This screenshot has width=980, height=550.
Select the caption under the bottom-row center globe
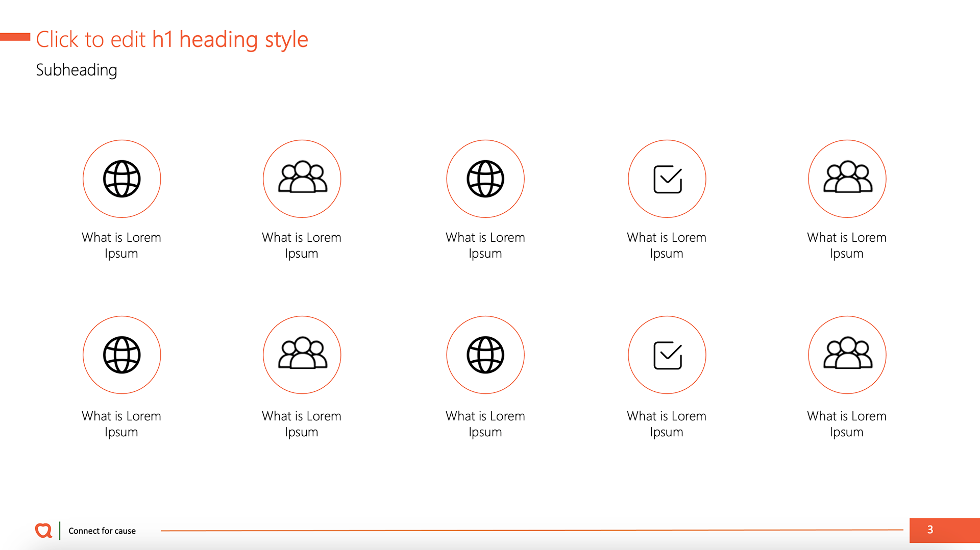pyautogui.click(x=485, y=424)
